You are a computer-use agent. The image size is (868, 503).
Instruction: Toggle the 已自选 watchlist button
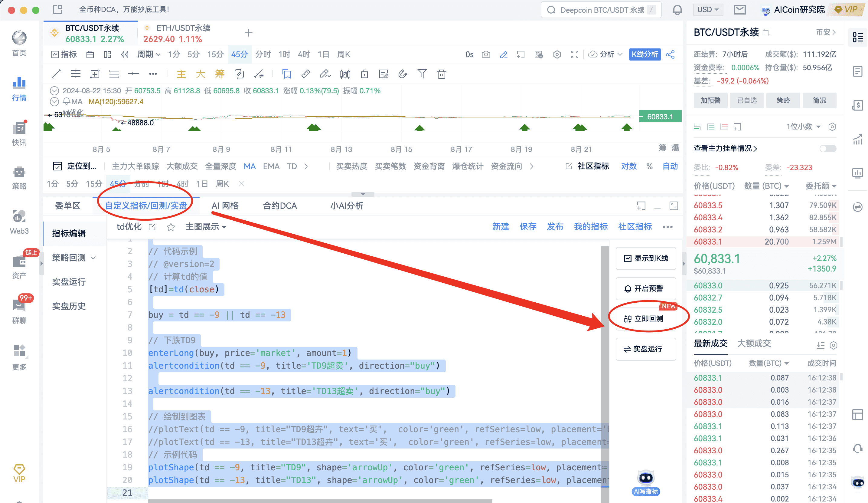[x=747, y=100]
